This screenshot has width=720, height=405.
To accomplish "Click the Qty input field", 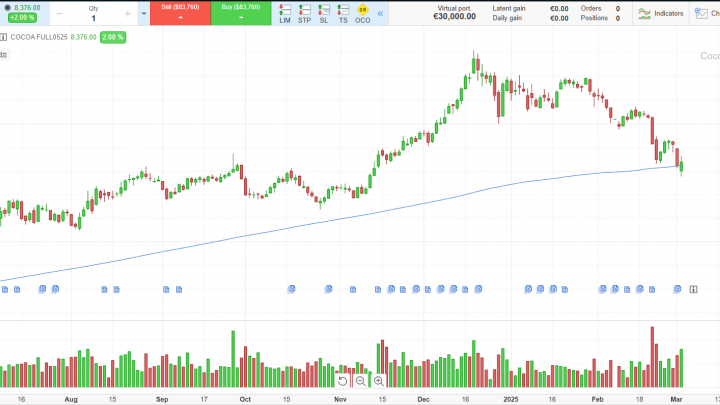I will (x=93, y=18).
